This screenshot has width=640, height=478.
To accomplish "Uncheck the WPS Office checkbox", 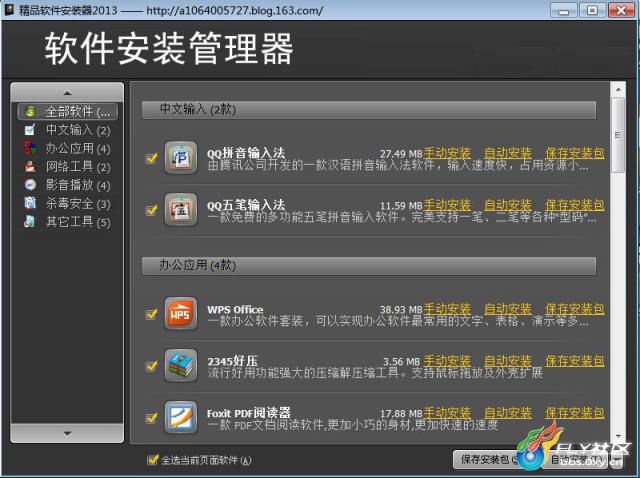I will click(x=151, y=314).
